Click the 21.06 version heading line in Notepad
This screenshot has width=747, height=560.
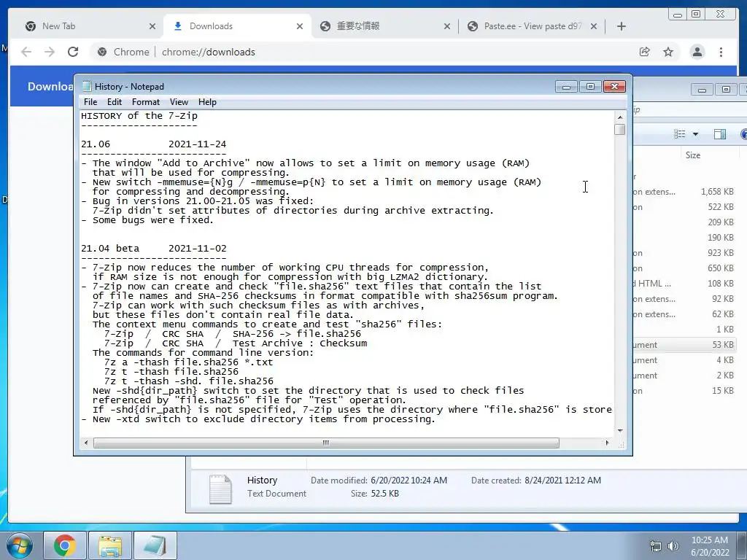[153, 144]
